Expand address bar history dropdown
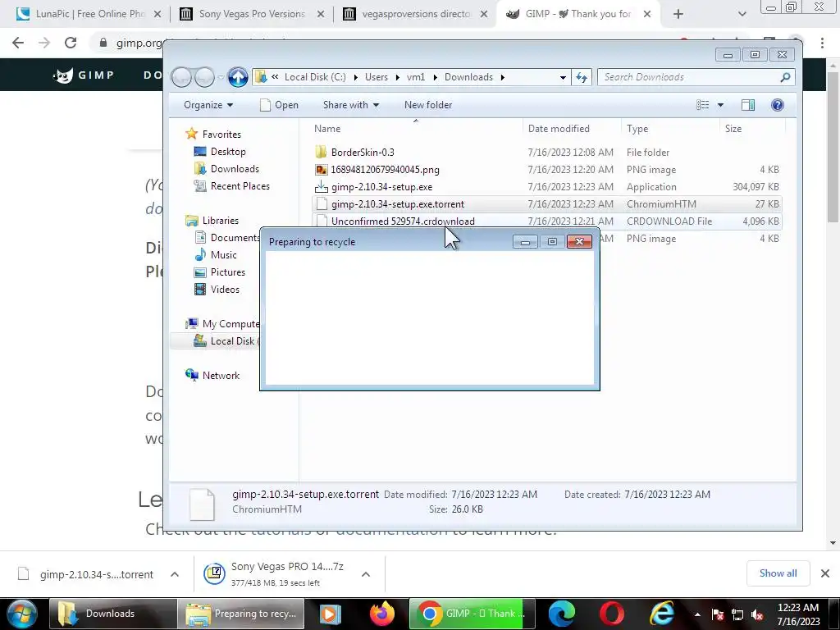The height and width of the screenshot is (630, 840). [x=563, y=77]
